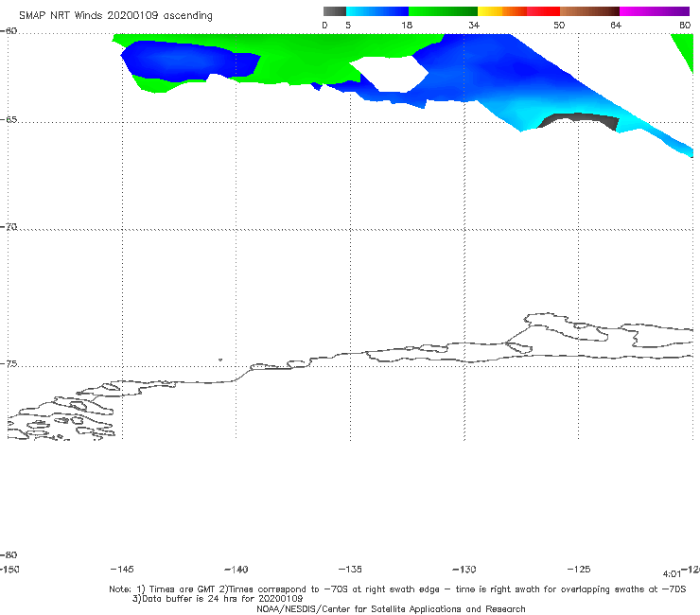This screenshot has width=700, height=615.
Task: Click the swath time stamp '4:01'
Action: 672,574
